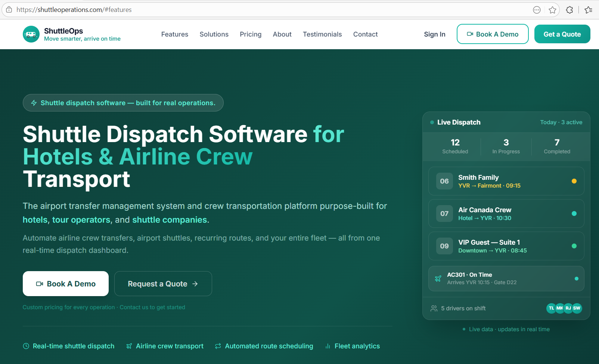This screenshot has height=364, width=599.
Task: Click the 5 drivers on shift text
Action: [463, 308]
